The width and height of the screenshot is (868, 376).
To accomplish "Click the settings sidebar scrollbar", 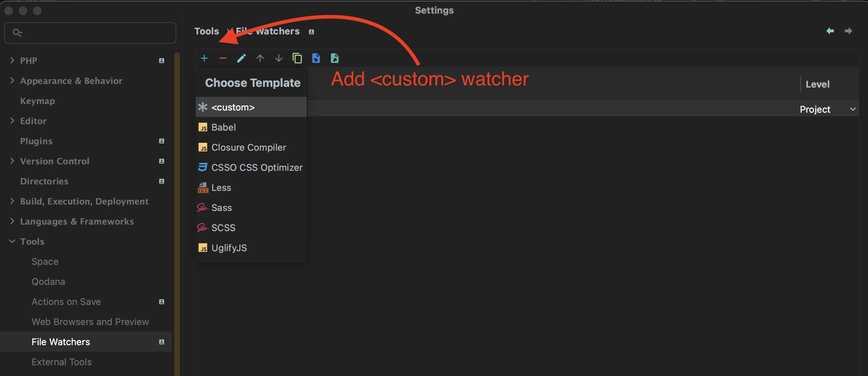I will [x=177, y=214].
